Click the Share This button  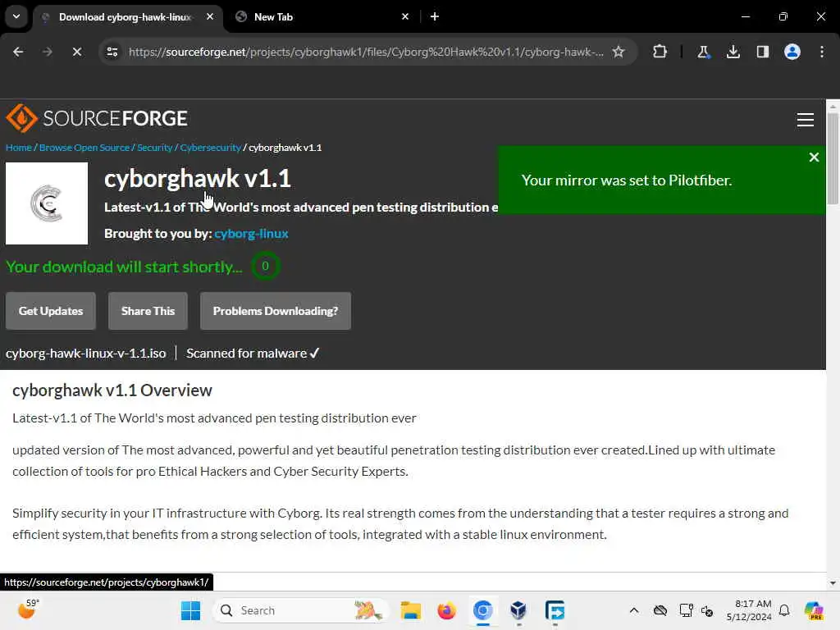[x=148, y=311]
